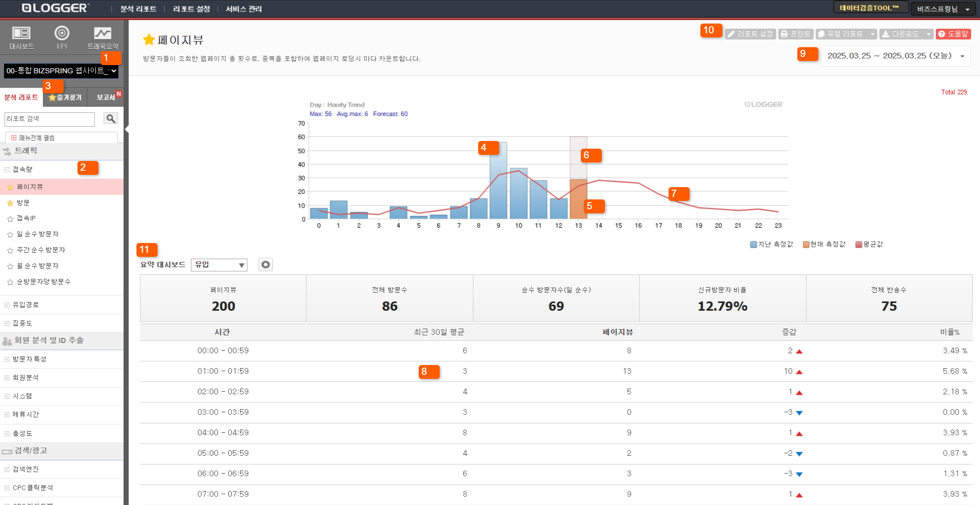Expand the 회원분석 tree group
980x505 pixels.
[7, 377]
